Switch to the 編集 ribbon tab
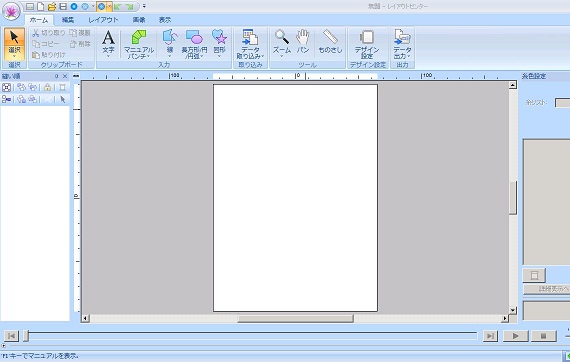 68,20
